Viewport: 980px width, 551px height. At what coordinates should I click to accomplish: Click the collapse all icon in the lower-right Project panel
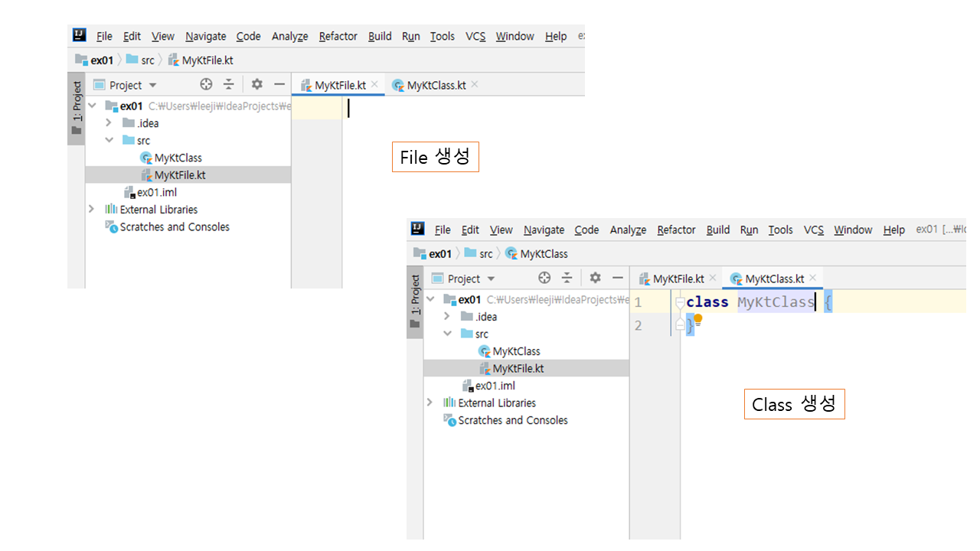(x=567, y=279)
